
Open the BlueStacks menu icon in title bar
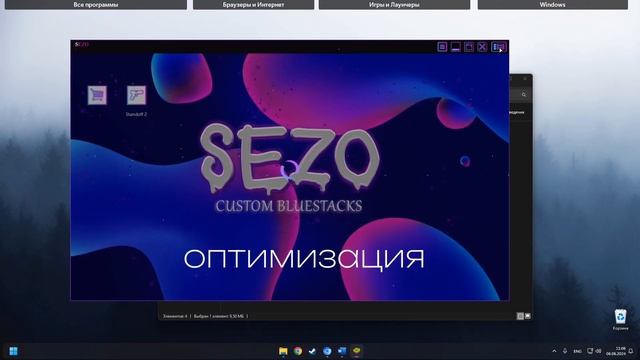click(442, 47)
